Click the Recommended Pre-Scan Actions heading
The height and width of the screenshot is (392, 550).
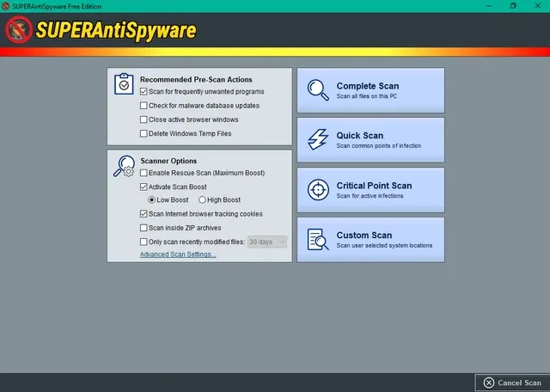196,80
